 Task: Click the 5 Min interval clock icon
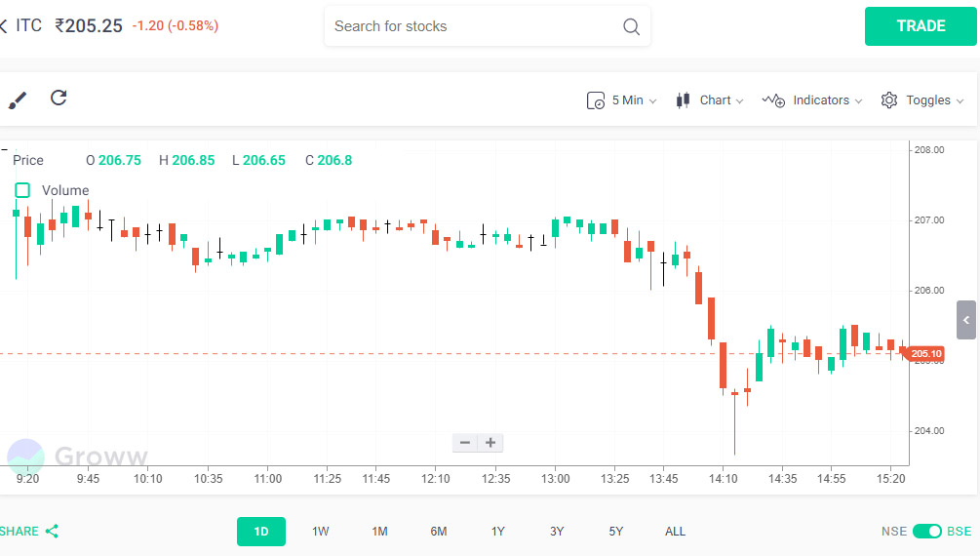[596, 100]
